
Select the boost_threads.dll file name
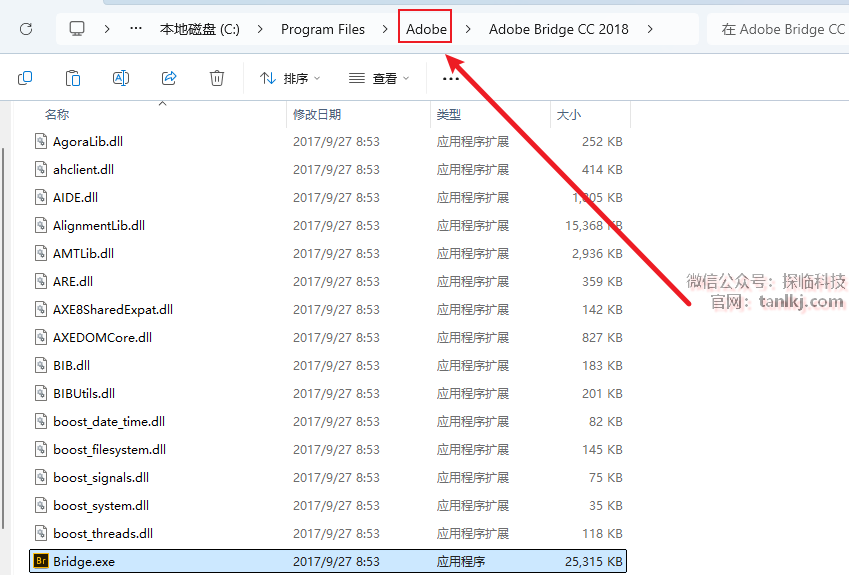point(103,533)
